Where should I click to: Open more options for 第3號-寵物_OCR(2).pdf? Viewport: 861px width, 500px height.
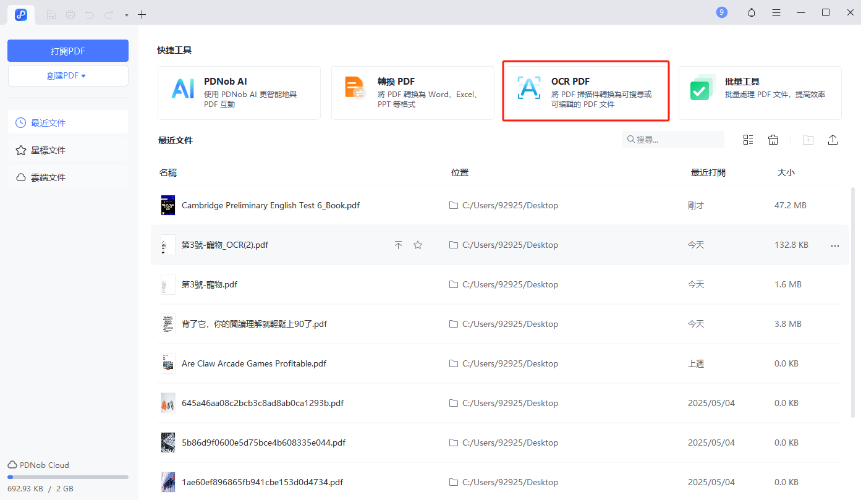[x=835, y=245]
